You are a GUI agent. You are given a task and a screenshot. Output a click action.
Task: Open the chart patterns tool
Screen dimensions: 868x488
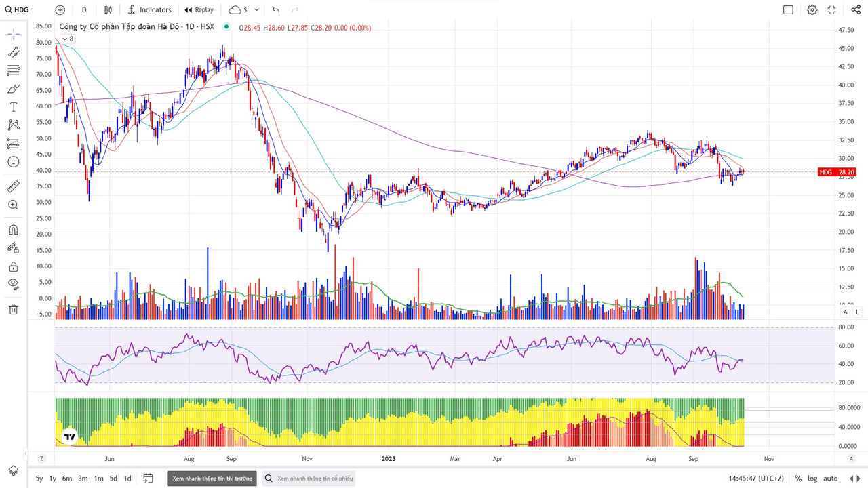14,125
